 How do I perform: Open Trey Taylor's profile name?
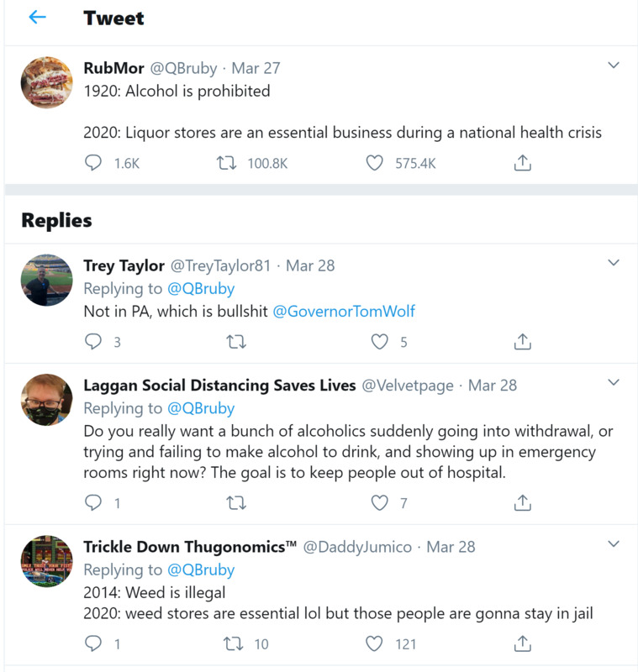[124, 265]
